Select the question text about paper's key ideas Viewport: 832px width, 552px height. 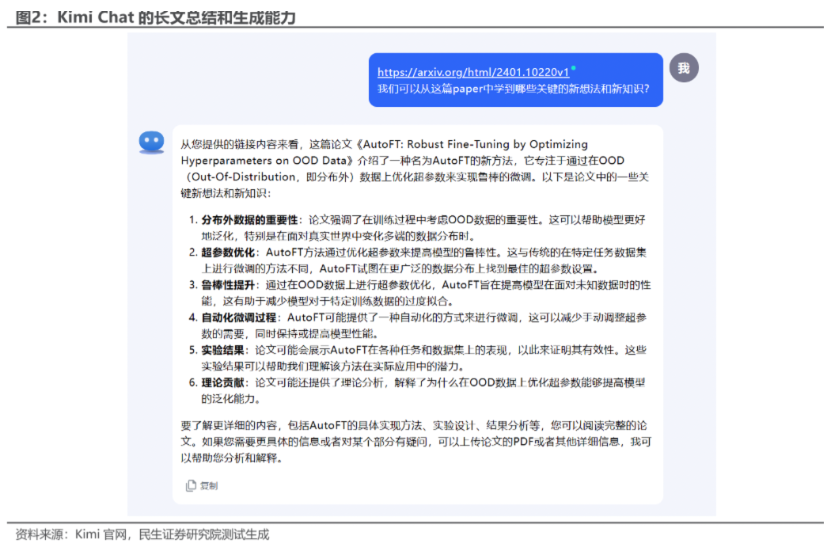(x=513, y=89)
